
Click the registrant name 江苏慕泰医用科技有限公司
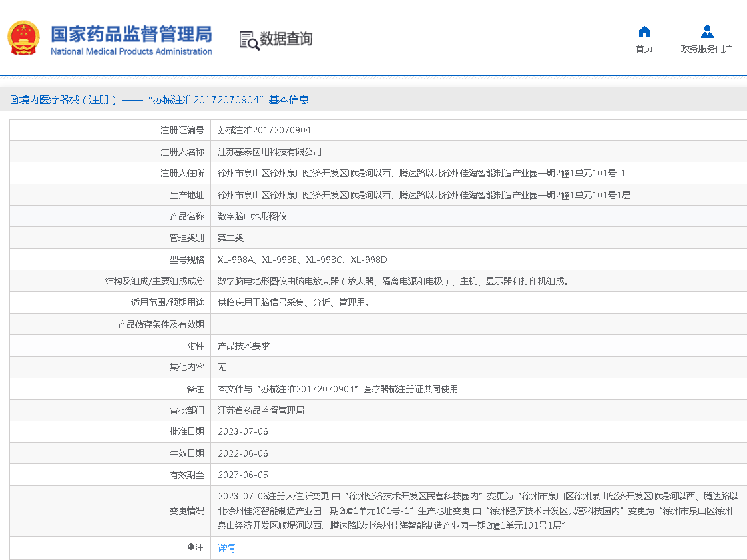[270, 152]
